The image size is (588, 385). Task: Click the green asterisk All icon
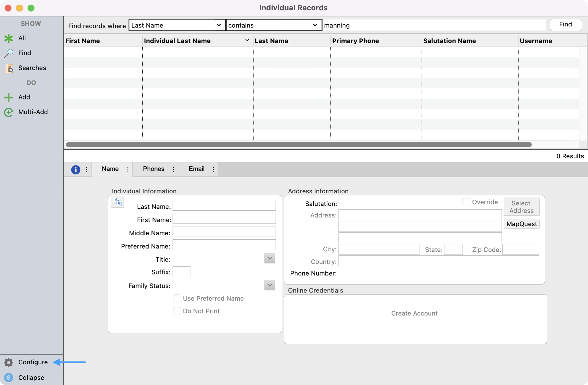(x=9, y=38)
